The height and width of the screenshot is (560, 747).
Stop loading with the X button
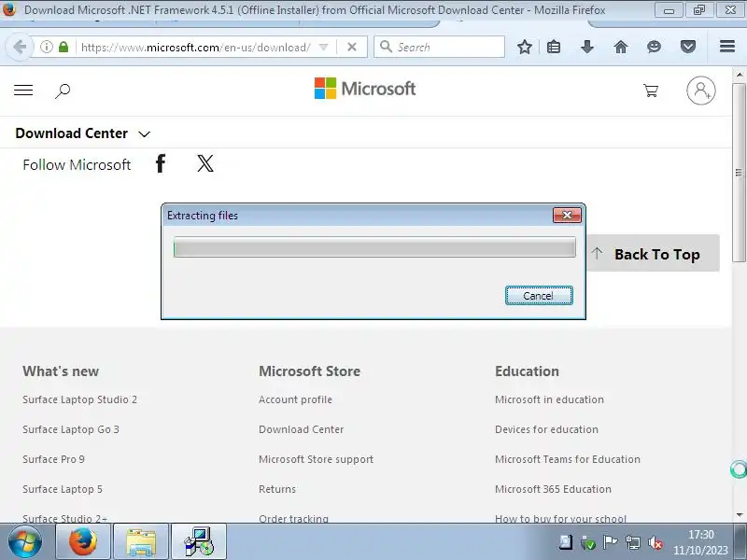point(352,47)
